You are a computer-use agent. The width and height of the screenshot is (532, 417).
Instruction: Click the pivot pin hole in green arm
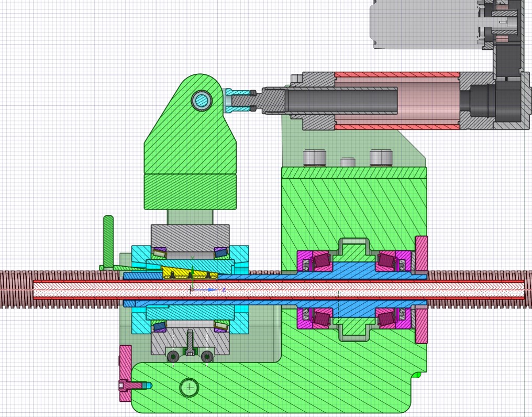click(201, 100)
